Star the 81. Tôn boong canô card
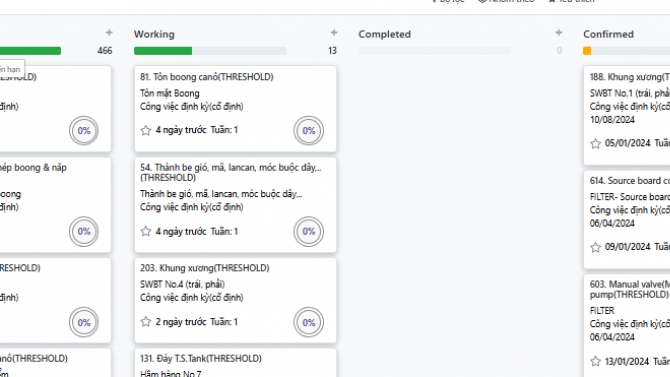Image resolution: width=670 pixels, height=377 pixels. [x=146, y=130]
